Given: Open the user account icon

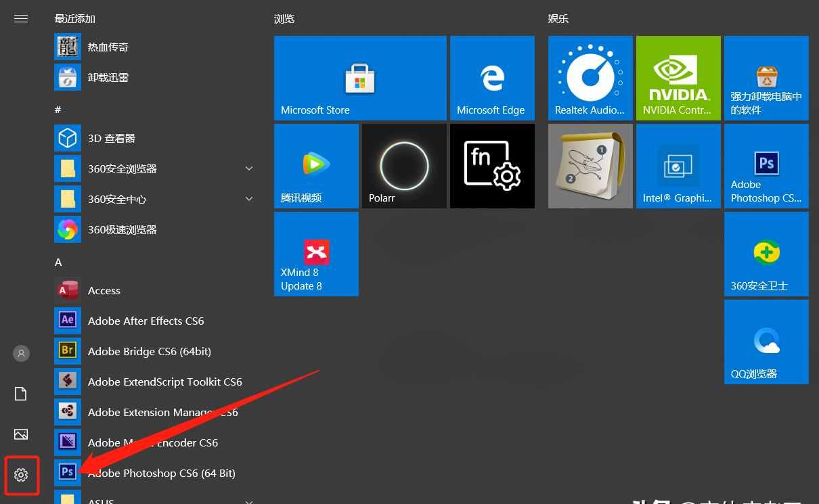Looking at the screenshot, I should click(x=21, y=353).
